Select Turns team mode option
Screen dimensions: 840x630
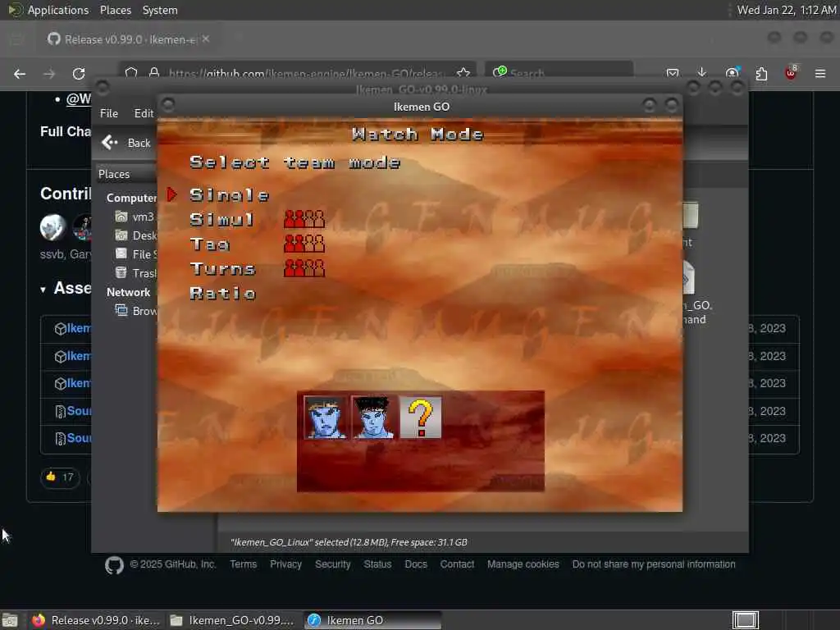[x=222, y=268]
